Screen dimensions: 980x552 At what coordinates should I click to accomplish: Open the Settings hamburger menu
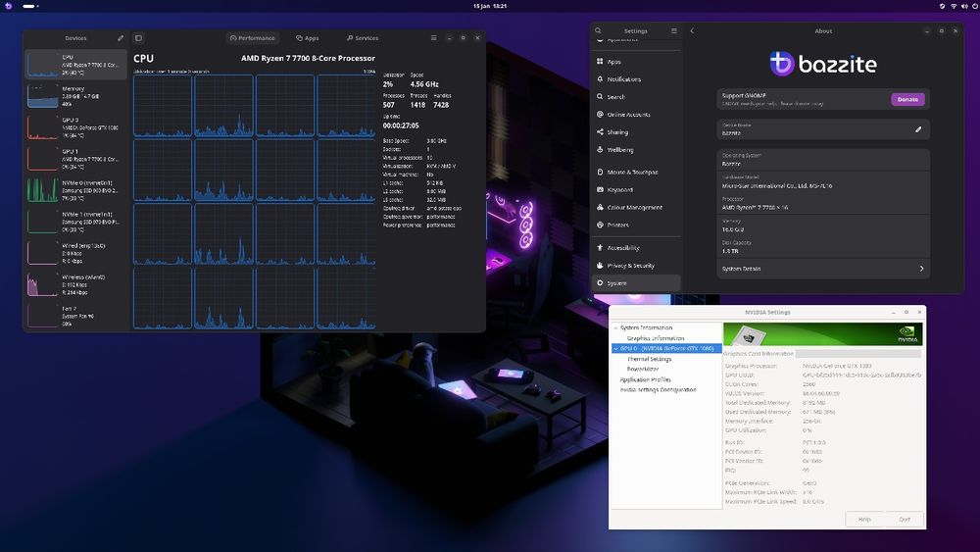[x=674, y=30]
